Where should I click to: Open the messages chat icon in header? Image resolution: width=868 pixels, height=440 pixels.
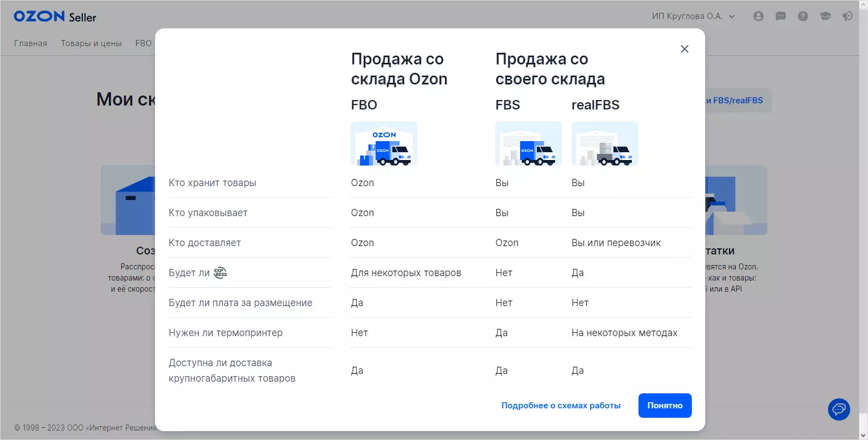click(x=781, y=16)
